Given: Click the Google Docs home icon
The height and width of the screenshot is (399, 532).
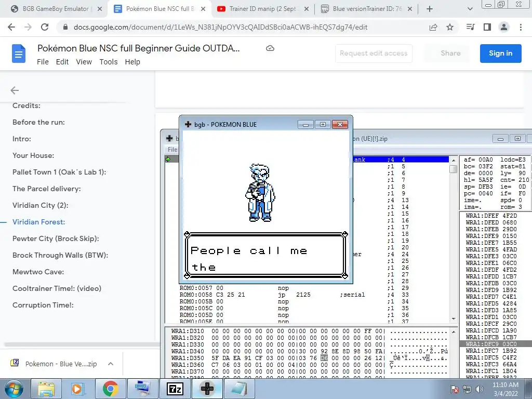Looking at the screenshot, I should [19, 54].
